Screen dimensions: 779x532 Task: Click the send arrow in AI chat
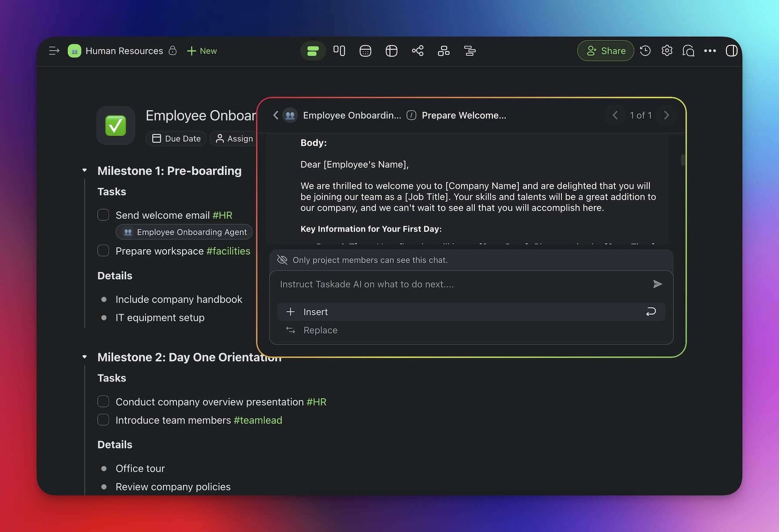coord(657,284)
